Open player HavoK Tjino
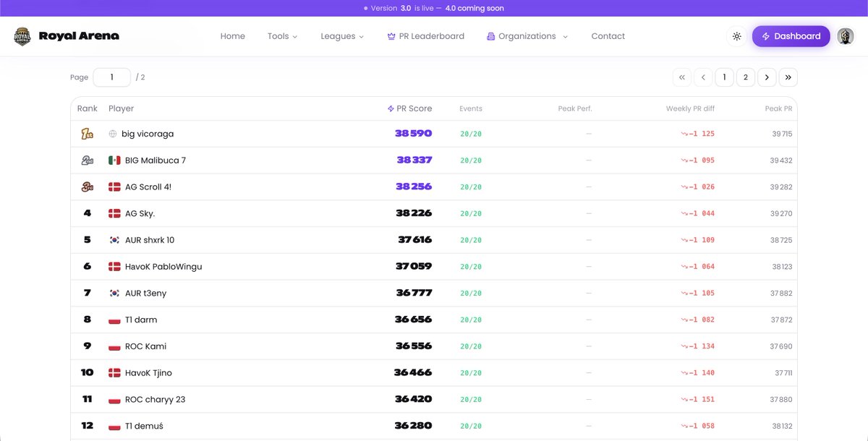The image size is (868, 441). point(148,372)
